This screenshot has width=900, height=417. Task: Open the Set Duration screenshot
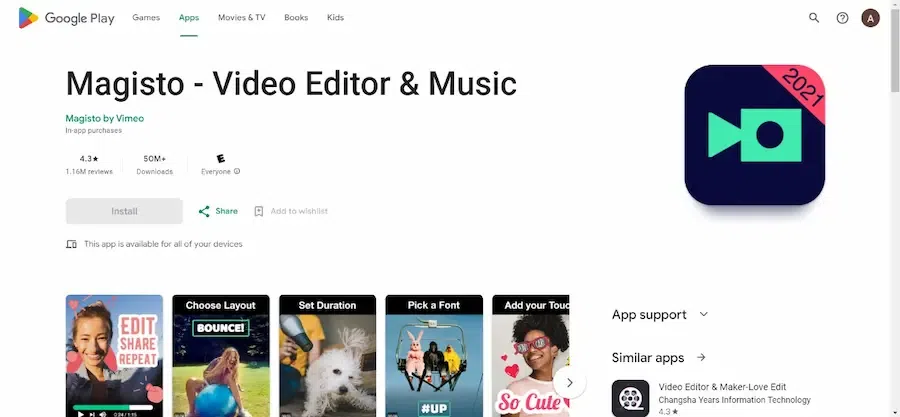[327, 356]
